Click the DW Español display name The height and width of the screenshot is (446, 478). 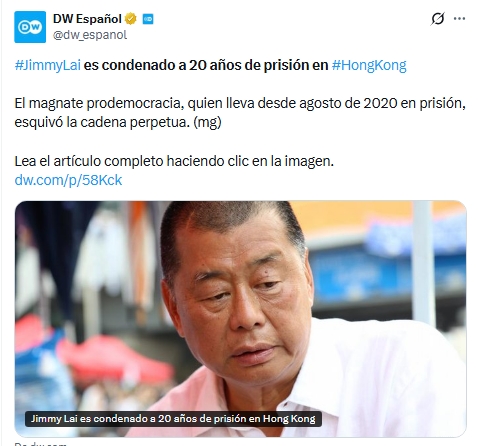point(87,19)
